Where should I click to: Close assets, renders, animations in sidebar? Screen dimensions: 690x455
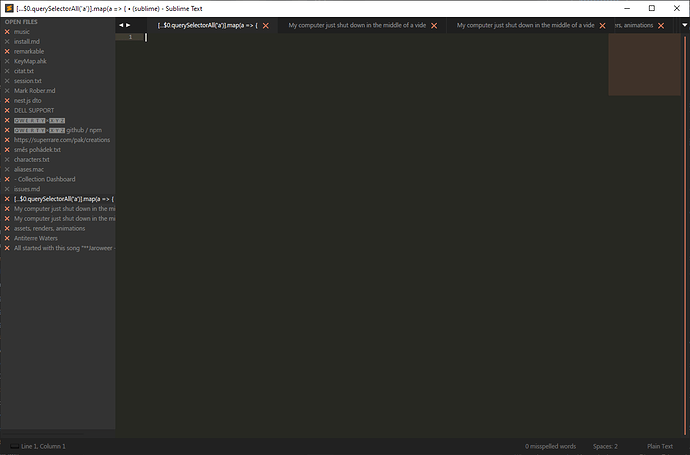[7, 228]
